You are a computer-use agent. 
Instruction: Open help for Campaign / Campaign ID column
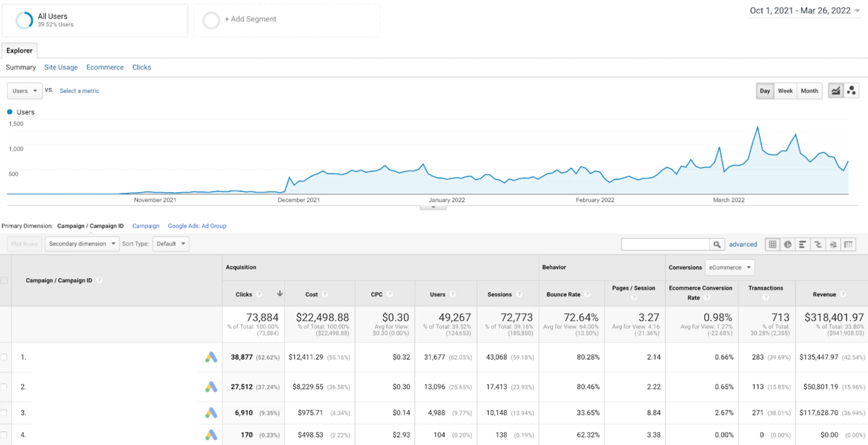[100, 281]
